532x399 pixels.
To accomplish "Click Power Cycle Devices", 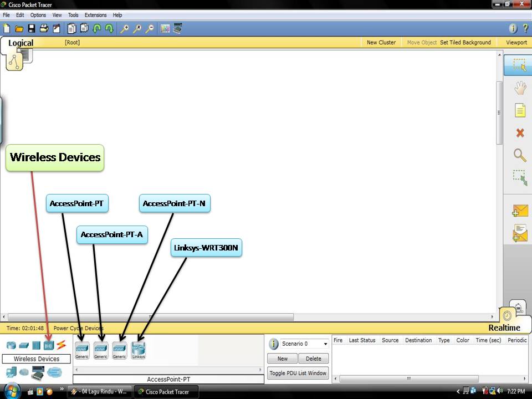I will pyautogui.click(x=78, y=328).
